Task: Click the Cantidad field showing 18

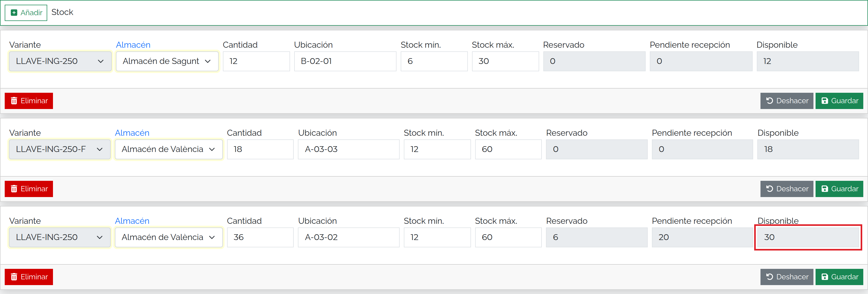Action: click(260, 149)
